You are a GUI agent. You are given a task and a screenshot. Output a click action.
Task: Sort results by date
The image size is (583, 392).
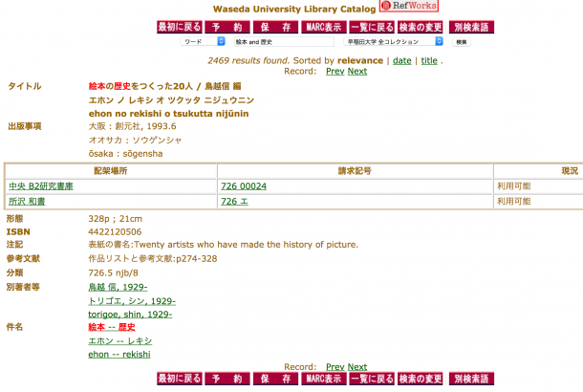[402, 60]
